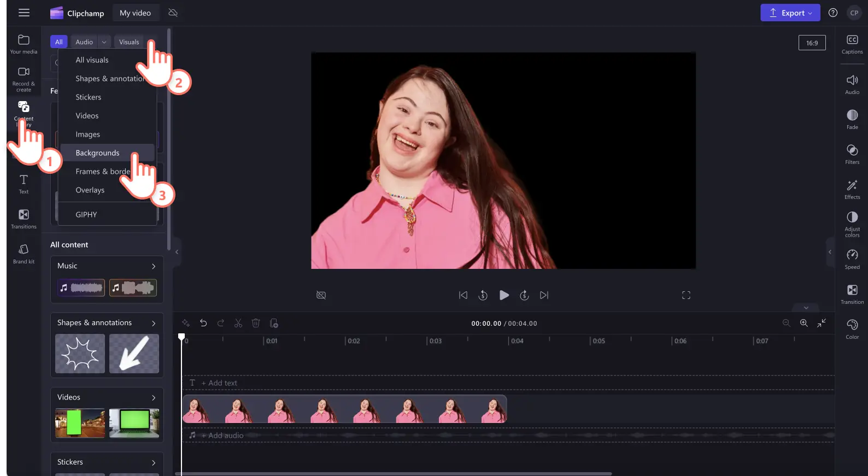Screen dimensions: 868x476
Task: Click the Export button
Action: pos(790,13)
